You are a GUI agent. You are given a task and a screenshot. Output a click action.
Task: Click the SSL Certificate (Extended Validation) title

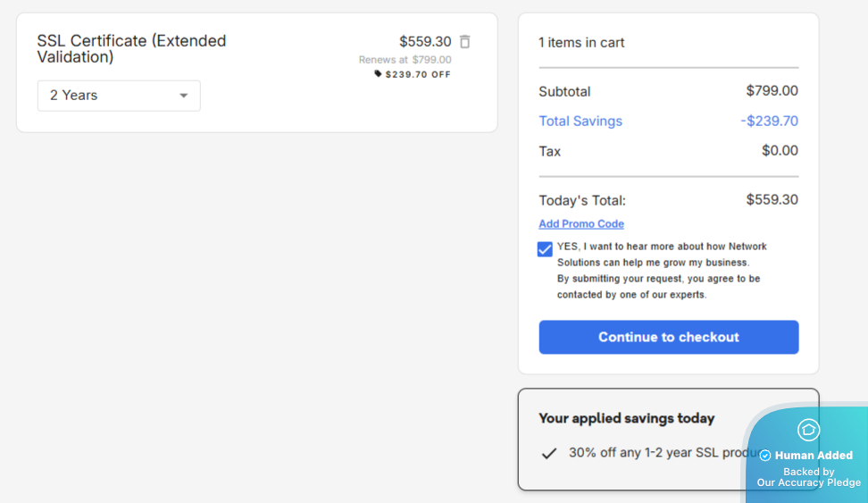pos(131,49)
